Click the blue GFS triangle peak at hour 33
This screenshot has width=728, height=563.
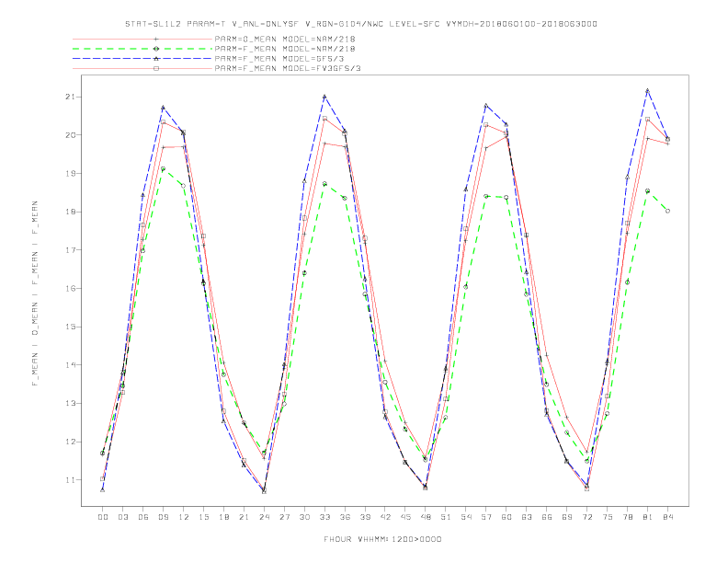[x=324, y=97]
